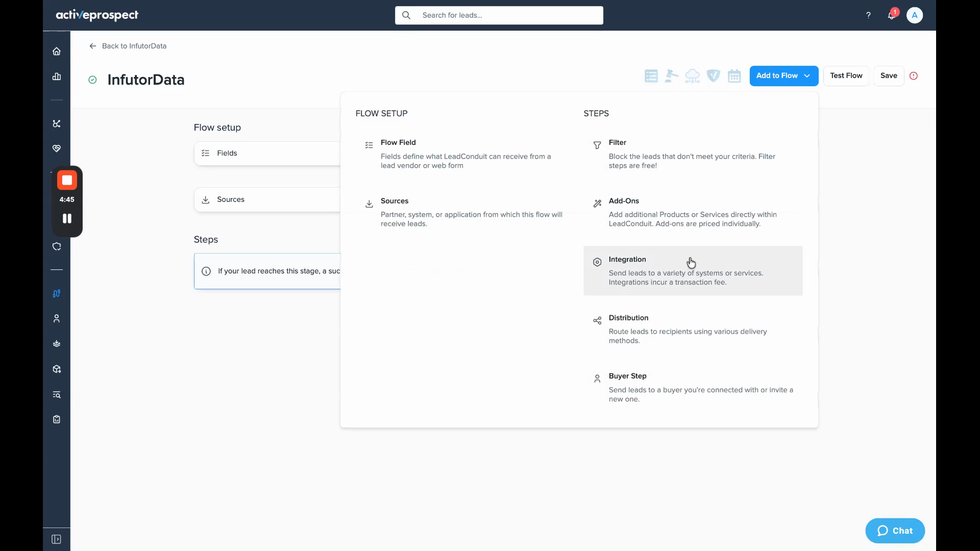Image resolution: width=980 pixels, height=551 pixels.
Task: Click the green status check beside InfutorData
Action: pos(92,80)
